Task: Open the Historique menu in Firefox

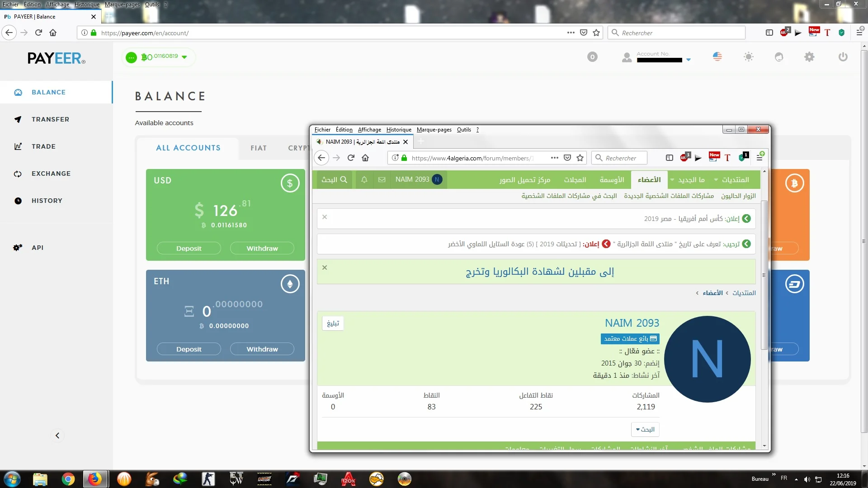Action: pyautogui.click(x=87, y=5)
